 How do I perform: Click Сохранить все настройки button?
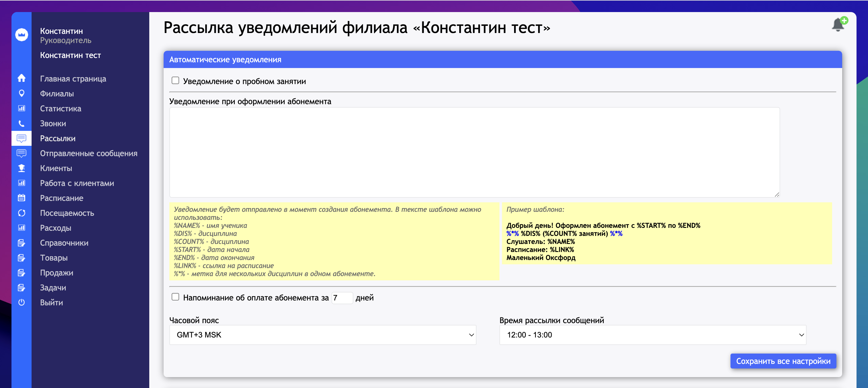coord(783,361)
